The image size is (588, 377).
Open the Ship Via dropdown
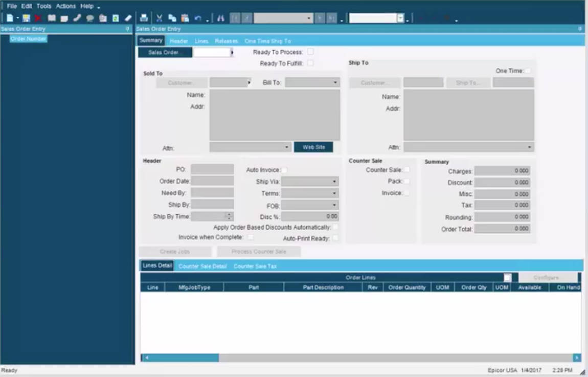pos(335,181)
